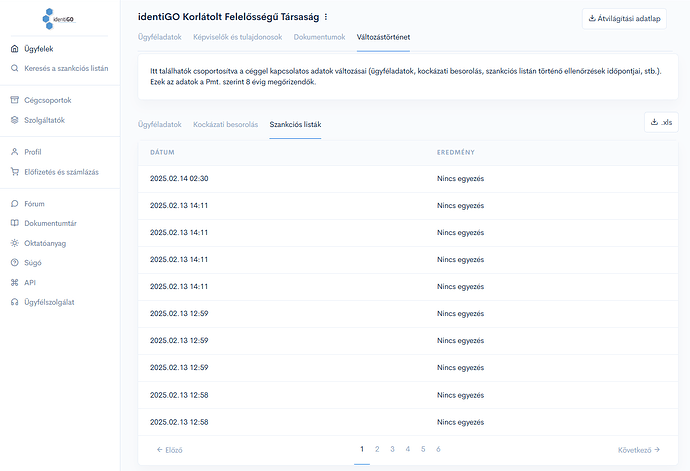Click the Pmt. retention info paragraph

pos(405,77)
